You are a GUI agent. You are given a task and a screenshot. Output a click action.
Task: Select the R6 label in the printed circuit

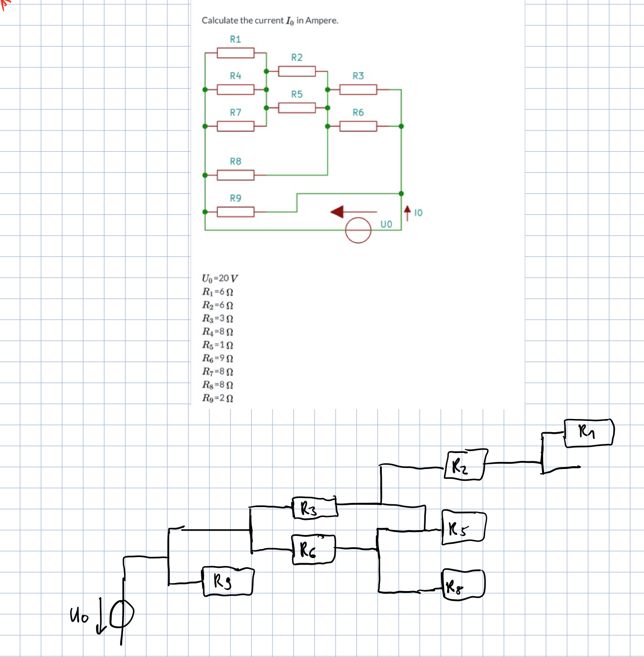(x=358, y=113)
